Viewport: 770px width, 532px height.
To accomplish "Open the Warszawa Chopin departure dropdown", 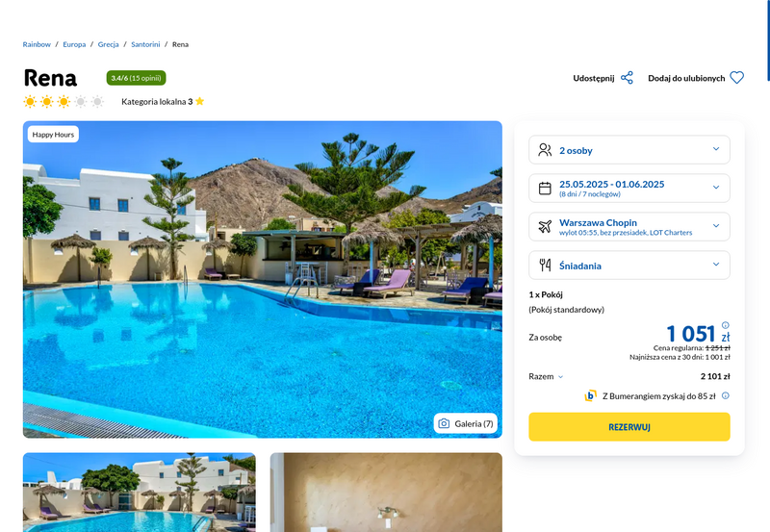I will tap(629, 226).
